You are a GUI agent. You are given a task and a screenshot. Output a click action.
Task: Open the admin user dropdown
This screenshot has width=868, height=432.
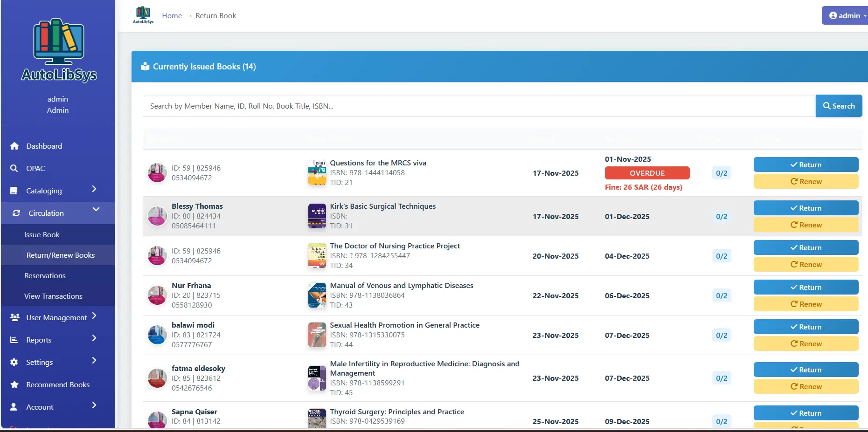[x=845, y=15]
